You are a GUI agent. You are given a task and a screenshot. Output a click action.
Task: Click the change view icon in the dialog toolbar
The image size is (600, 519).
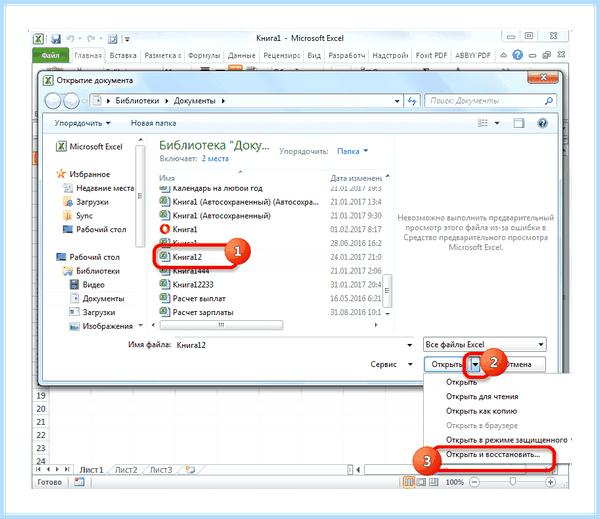(483, 123)
